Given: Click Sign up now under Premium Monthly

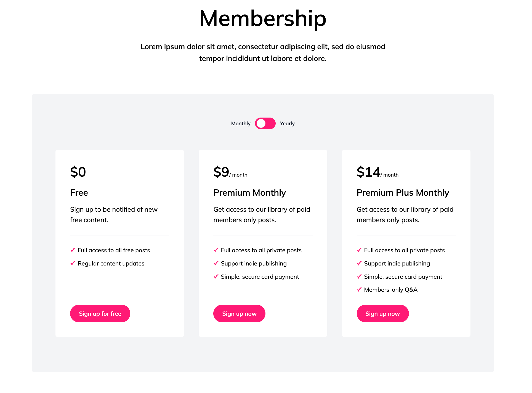Looking at the screenshot, I should pos(239,314).
